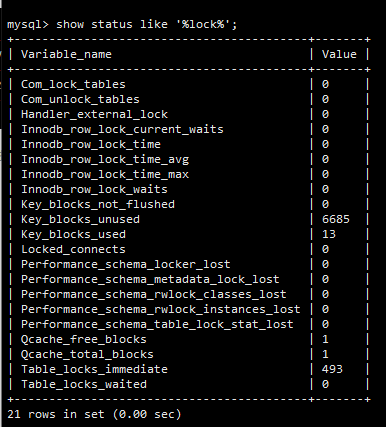This screenshot has width=386, height=427.
Task: Click the Handler_external_lock entry
Action: tap(94, 114)
